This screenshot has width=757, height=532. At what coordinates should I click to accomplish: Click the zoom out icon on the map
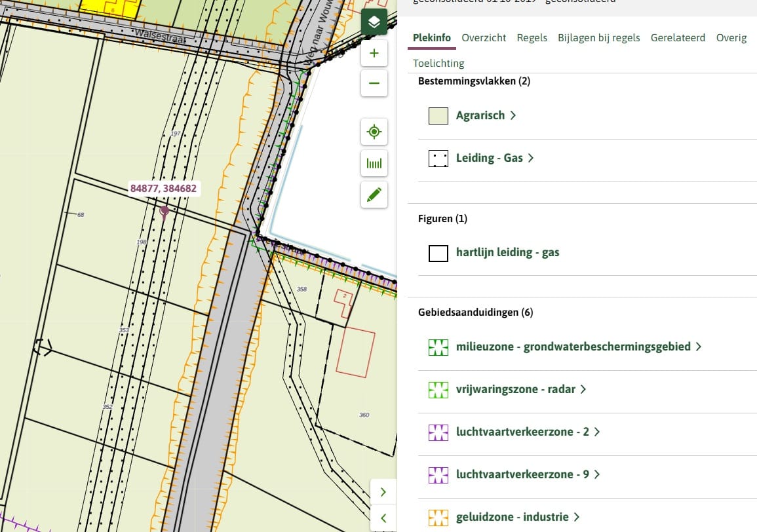click(x=374, y=84)
